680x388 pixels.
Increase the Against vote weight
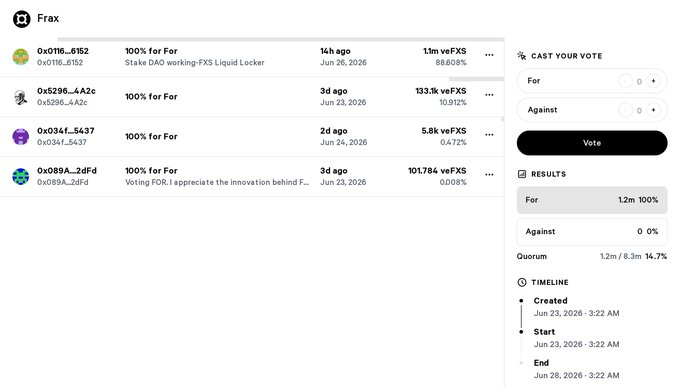click(x=653, y=110)
